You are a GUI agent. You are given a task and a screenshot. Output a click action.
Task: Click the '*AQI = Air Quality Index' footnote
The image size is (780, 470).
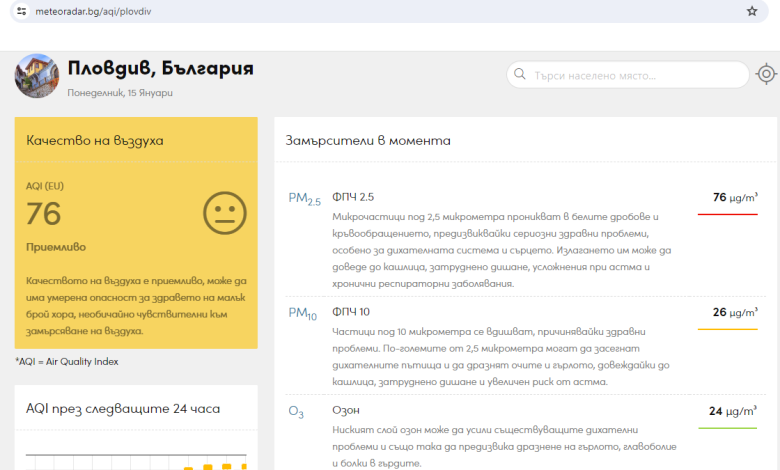(x=67, y=362)
